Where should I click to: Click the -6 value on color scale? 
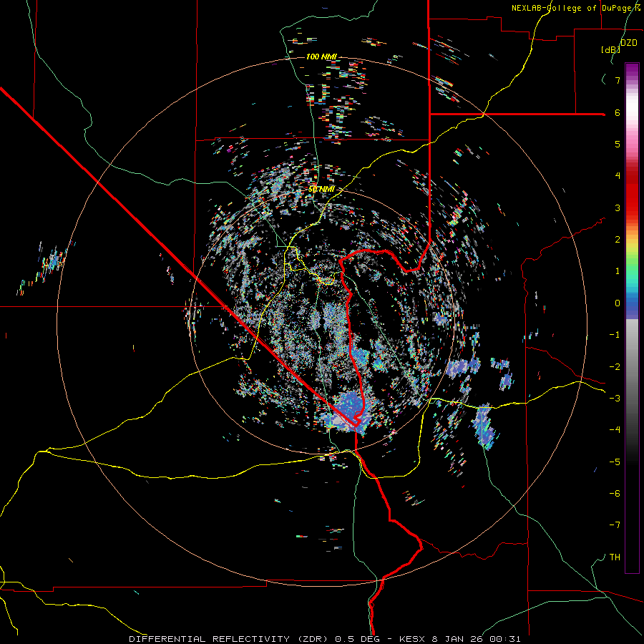[615, 494]
